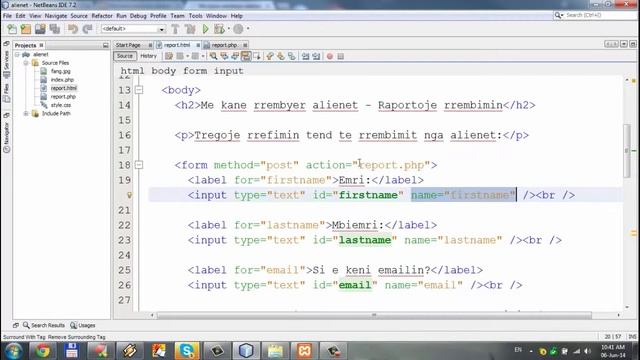Open the Tools menu
The width and height of the screenshot is (640, 360).
pos(196,16)
